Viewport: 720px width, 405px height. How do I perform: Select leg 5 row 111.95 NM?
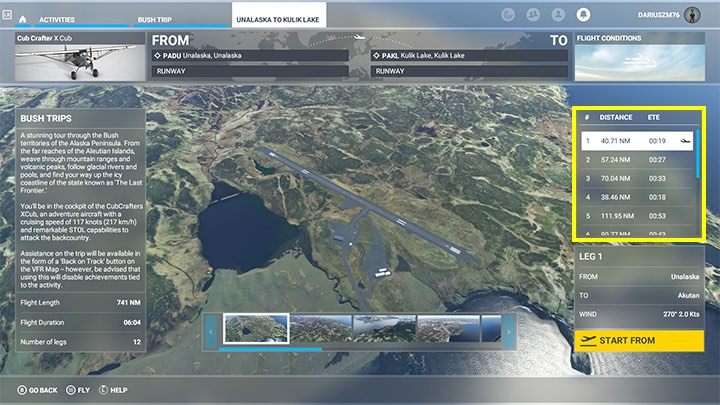(637, 216)
